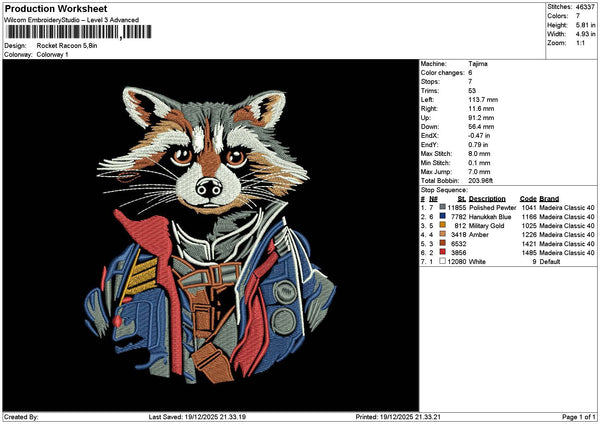
Task: Click the "Default" brand in the White row
Action: coord(549,262)
